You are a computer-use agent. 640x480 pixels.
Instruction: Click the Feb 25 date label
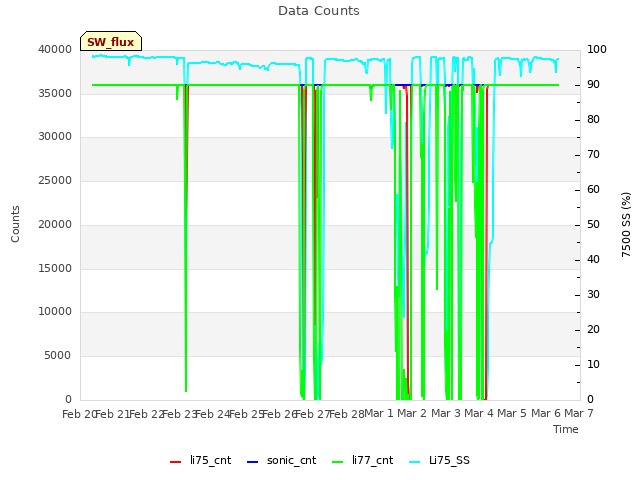tap(247, 414)
